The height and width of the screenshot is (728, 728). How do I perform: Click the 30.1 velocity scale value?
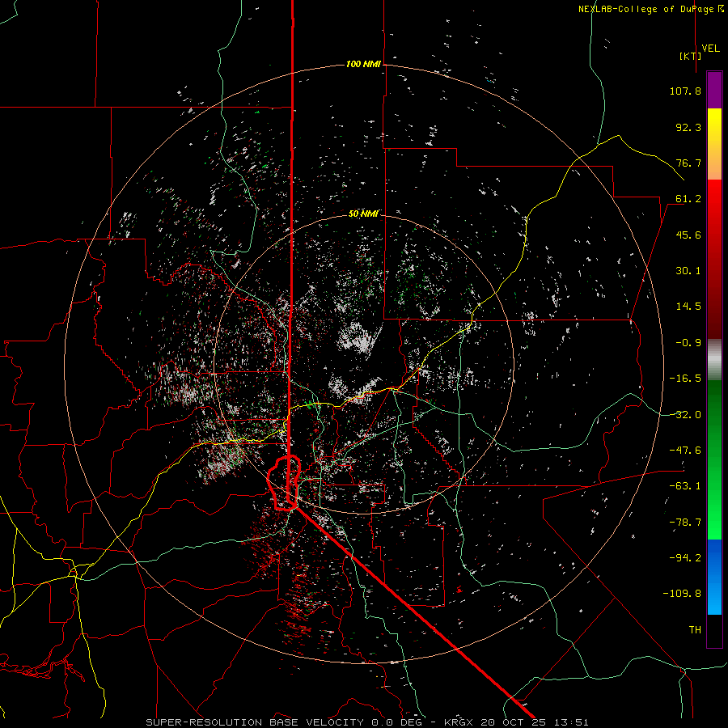pos(688,271)
